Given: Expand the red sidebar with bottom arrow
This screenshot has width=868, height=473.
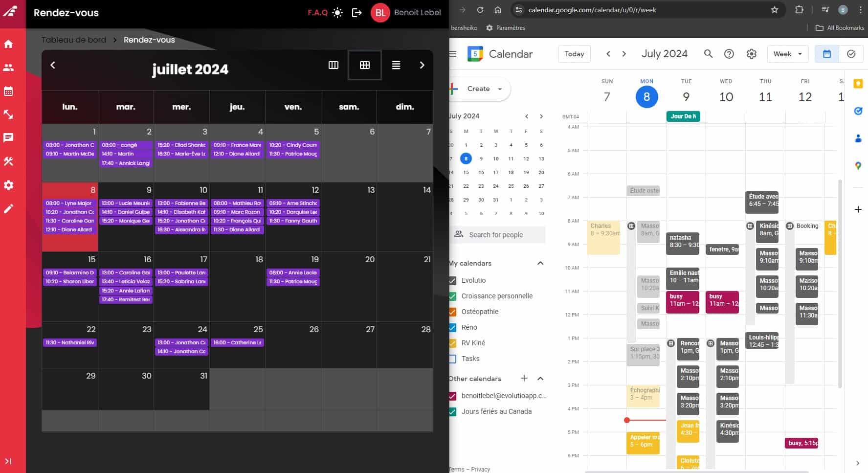Looking at the screenshot, I should click(8, 461).
